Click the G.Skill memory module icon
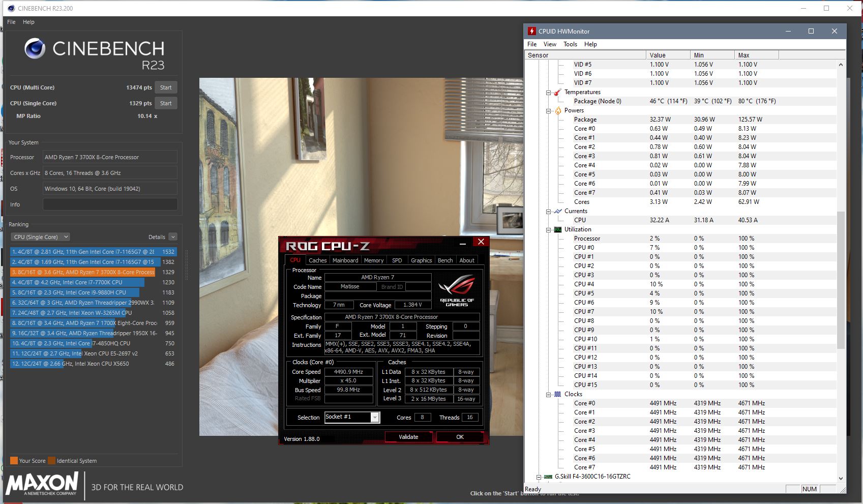The height and width of the screenshot is (504, 863). 548,477
